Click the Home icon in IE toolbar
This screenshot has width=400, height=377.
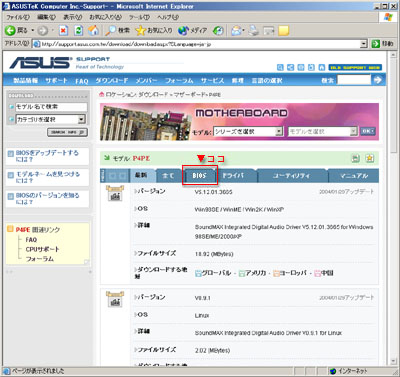tap(93, 31)
